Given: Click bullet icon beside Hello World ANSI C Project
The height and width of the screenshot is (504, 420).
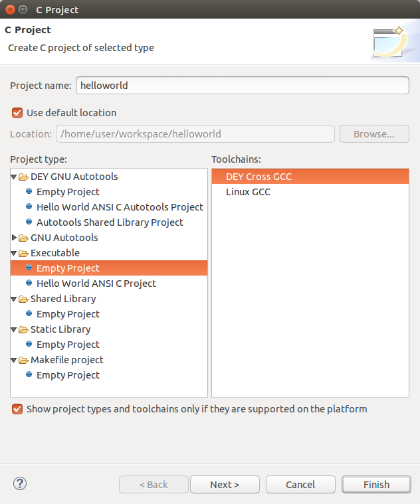Looking at the screenshot, I should point(29,284).
